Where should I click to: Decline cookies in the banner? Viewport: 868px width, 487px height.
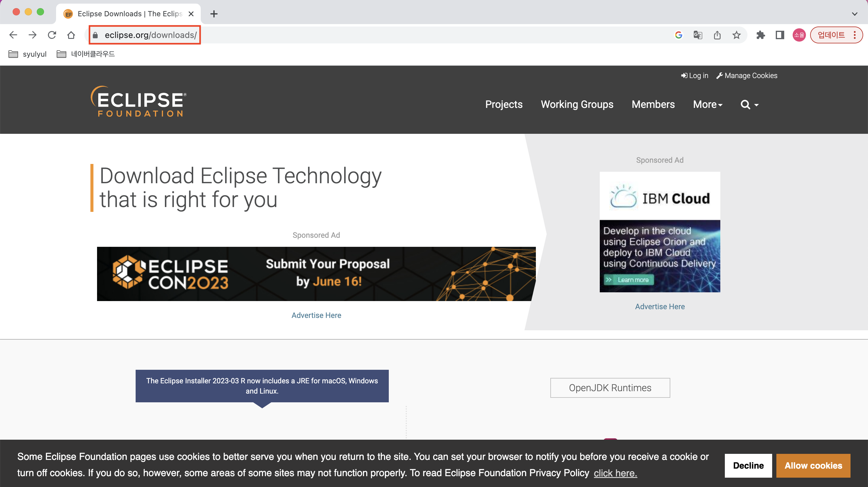[x=748, y=465]
